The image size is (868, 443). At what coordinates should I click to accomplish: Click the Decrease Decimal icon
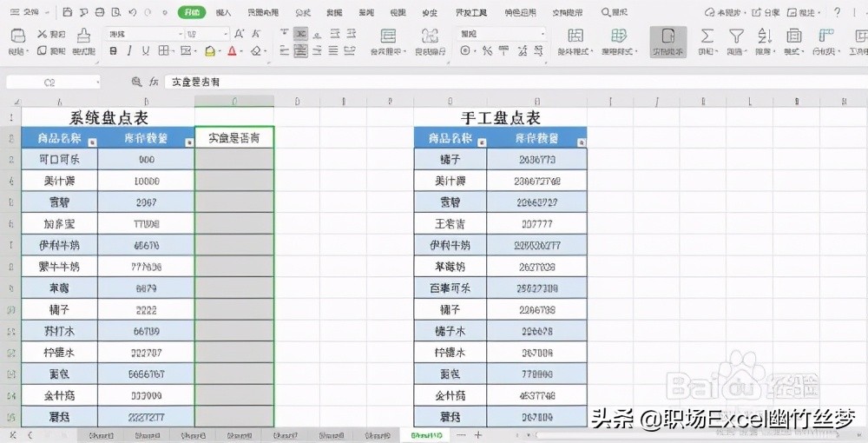(539, 51)
